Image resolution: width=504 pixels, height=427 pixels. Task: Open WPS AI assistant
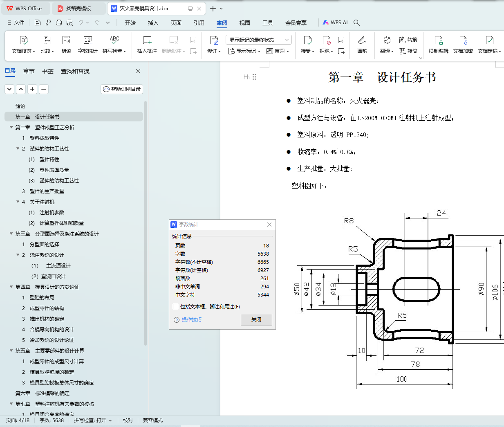coord(335,22)
